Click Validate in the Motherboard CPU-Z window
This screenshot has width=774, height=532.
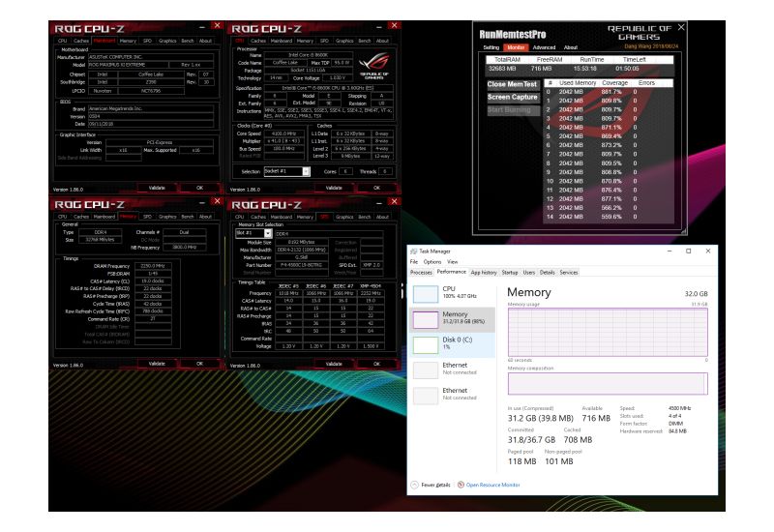coord(157,188)
